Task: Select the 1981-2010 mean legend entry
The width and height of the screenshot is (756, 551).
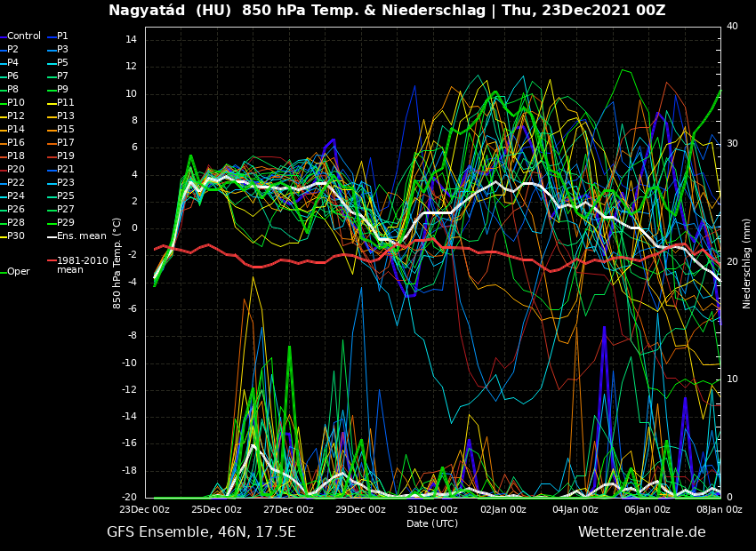Action: 82,265
